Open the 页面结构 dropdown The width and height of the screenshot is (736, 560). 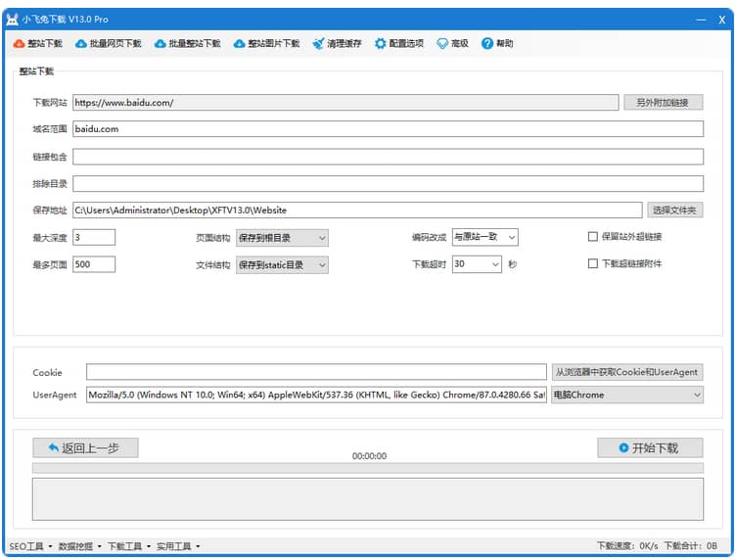pos(282,238)
